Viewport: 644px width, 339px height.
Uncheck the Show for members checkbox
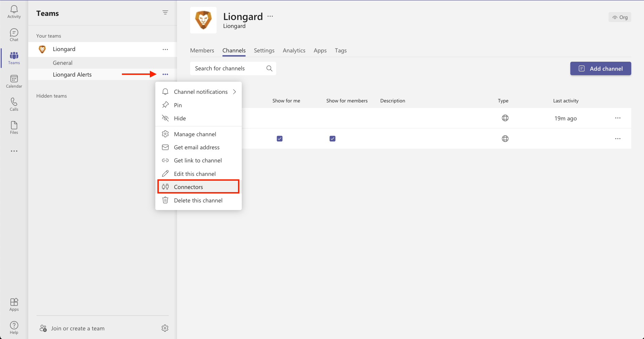(x=332, y=139)
